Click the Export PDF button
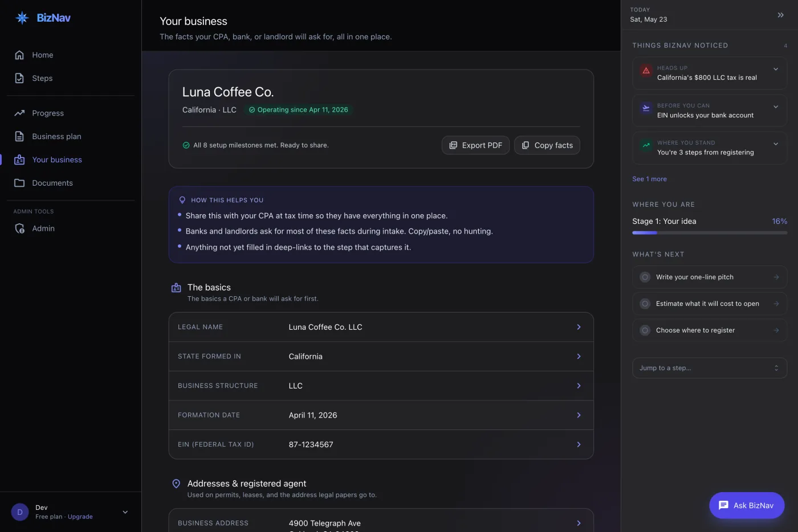The image size is (798, 532). tap(475, 145)
